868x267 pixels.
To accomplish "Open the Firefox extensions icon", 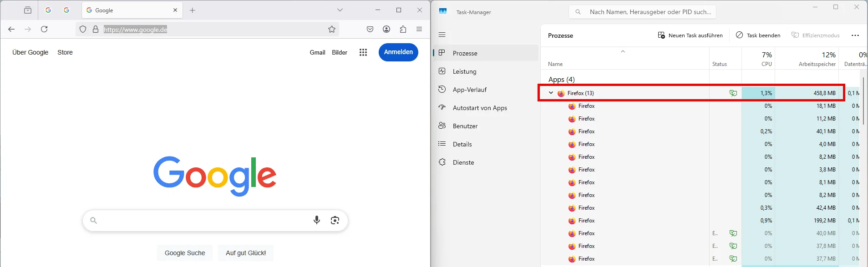I will [403, 29].
